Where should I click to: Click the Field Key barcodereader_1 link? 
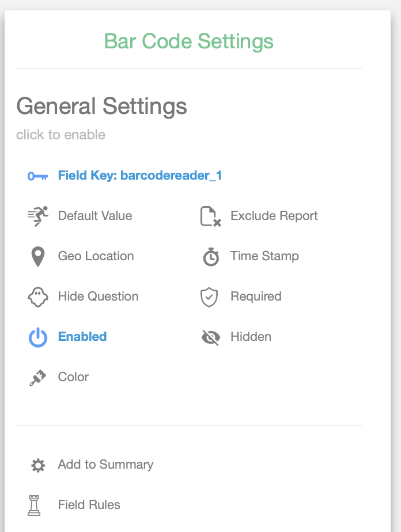140,176
